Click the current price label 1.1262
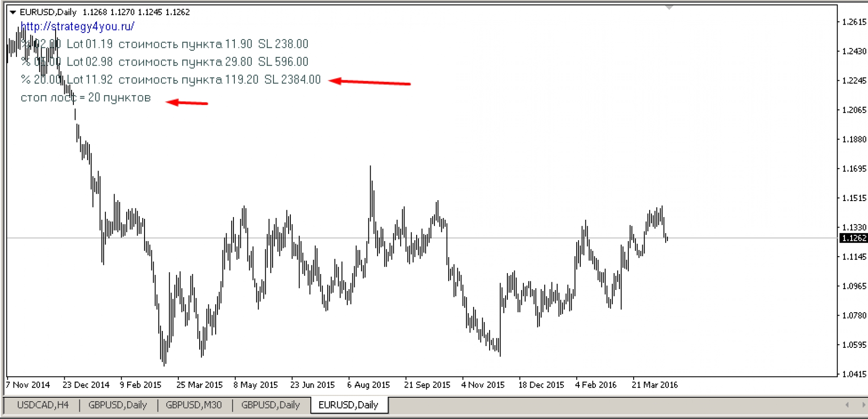Viewport: 868px width, 419px height. point(854,238)
